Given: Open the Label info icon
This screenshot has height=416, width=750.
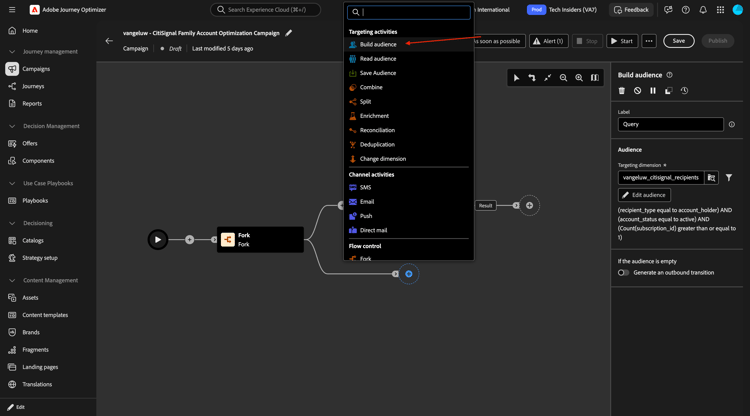Looking at the screenshot, I should click(732, 124).
